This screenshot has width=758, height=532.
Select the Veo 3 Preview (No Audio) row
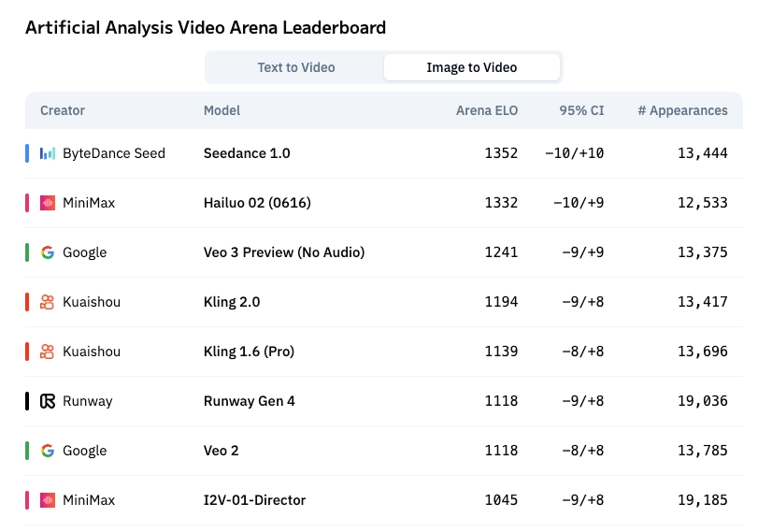tap(384, 252)
